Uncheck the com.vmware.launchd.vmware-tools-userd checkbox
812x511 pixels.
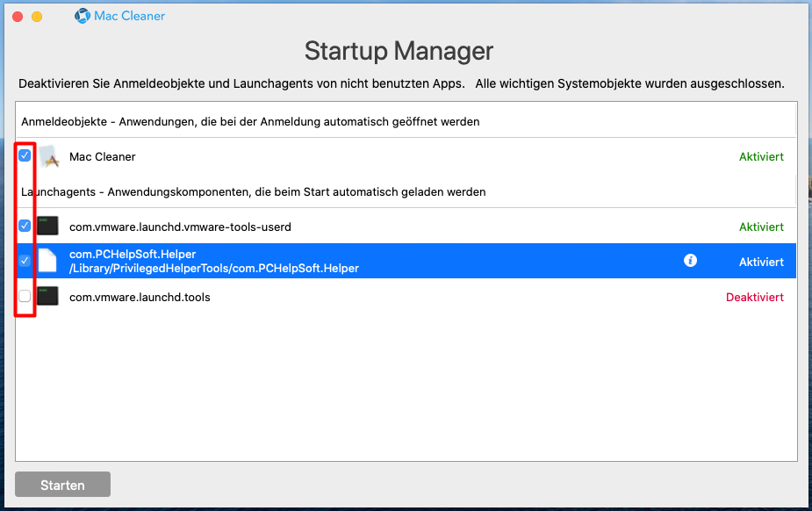point(25,226)
